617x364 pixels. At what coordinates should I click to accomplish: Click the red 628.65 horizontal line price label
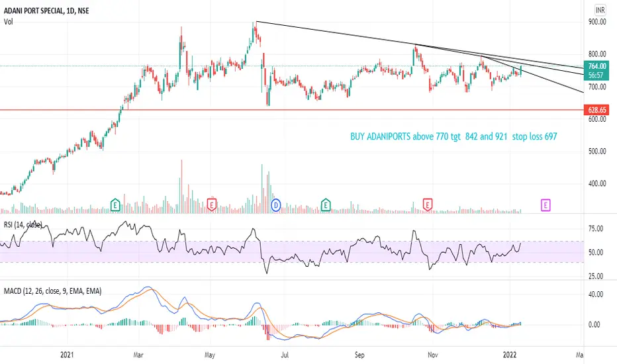click(x=596, y=110)
